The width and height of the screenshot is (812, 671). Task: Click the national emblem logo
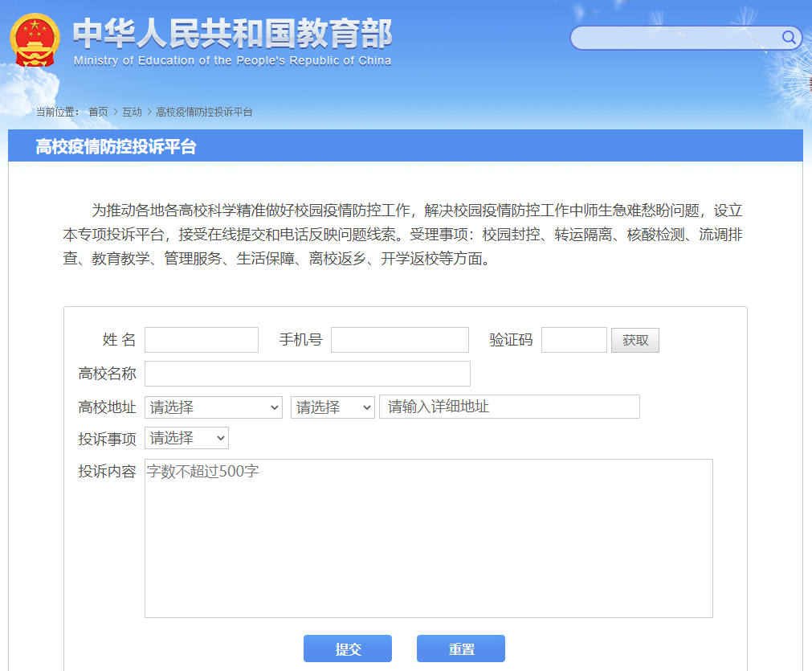pos(35,40)
